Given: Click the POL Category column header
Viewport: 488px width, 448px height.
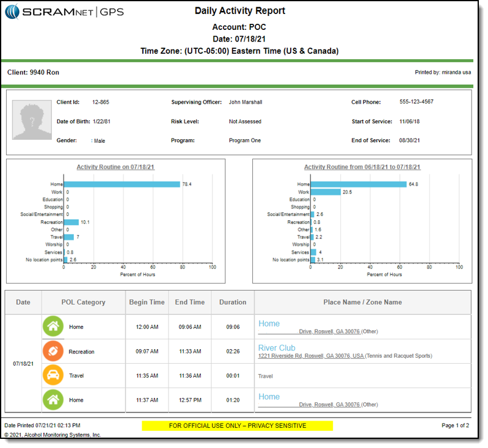Looking at the screenshot, I should tap(83, 302).
